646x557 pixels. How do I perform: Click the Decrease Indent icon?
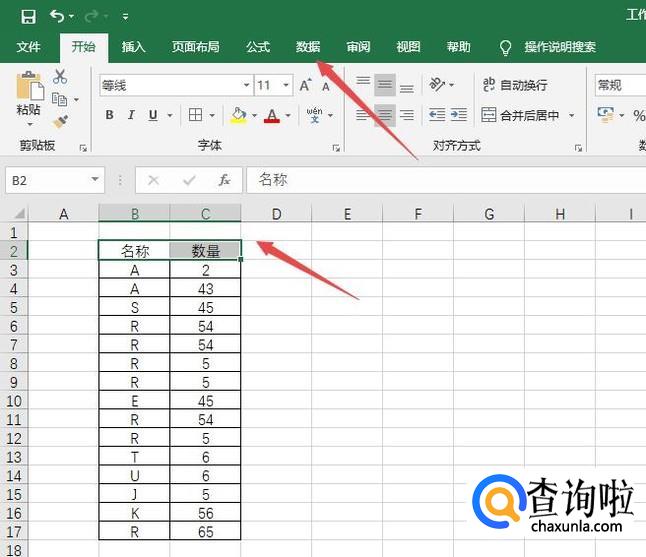point(437,115)
